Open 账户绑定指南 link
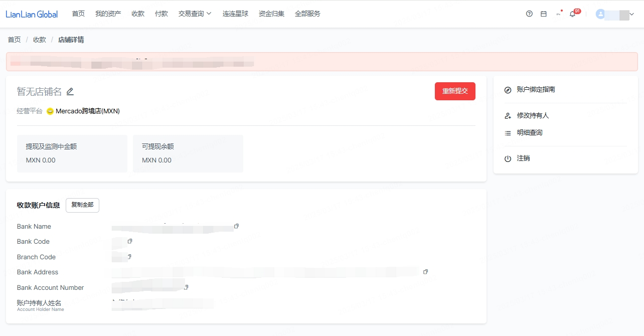Image resolution: width=644 pixels, height=336 pixels. point(536,89)
